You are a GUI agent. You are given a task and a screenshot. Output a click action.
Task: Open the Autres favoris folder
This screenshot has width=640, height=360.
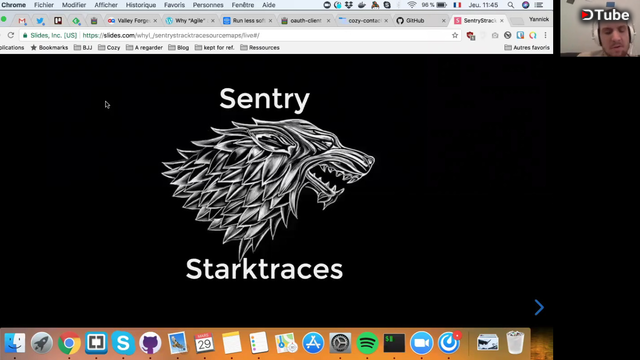coord(527,47)
